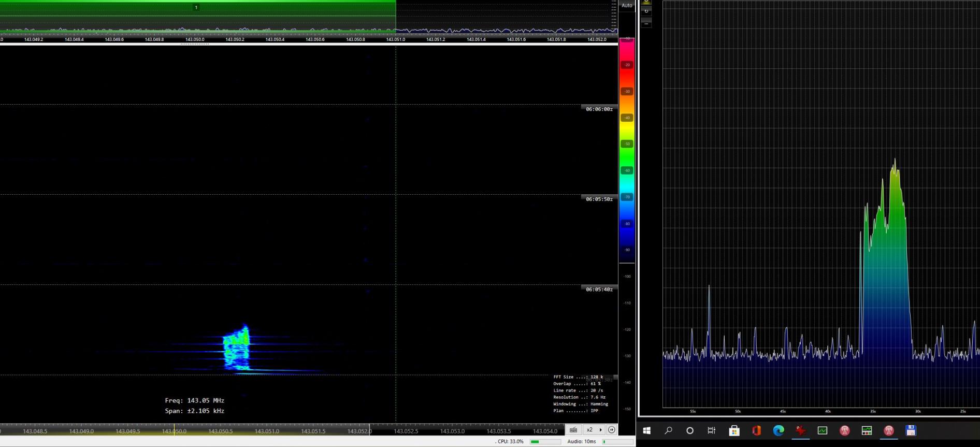
Task: Click the yellow tuning marker on the bottom frequency scale
Action: tap(174, 429)
